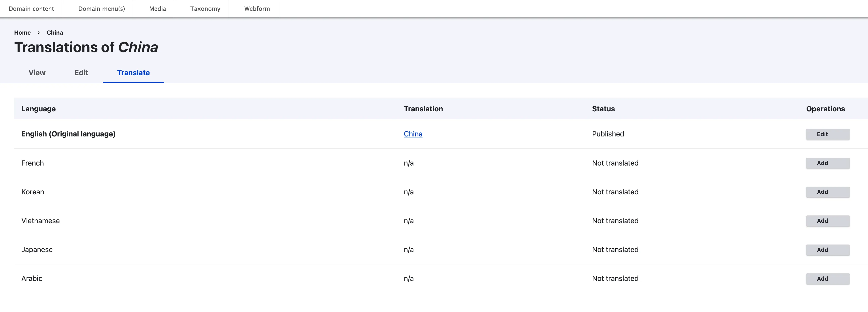Image resolution: width=868 pixels, height=312 pixels.
Task: Add an Arabic translation
Action: click(827, 279)
